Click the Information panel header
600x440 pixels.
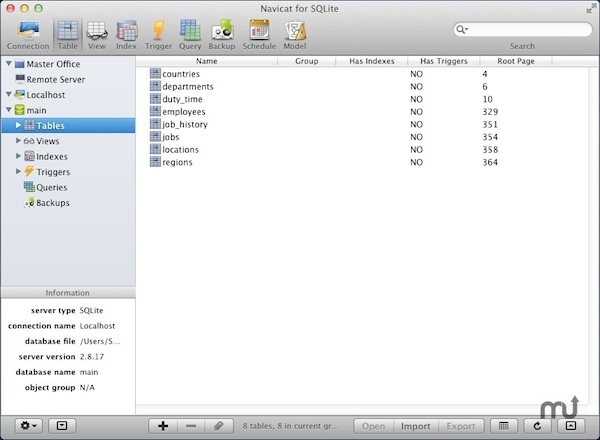[68, 293]
